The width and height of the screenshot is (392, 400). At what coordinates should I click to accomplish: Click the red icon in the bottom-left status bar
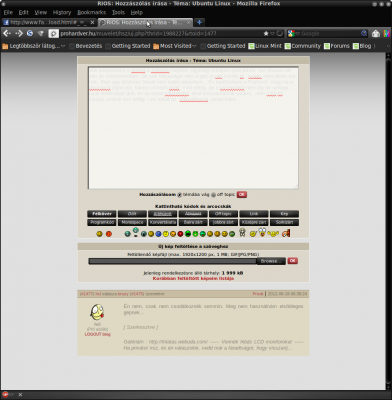5,394
